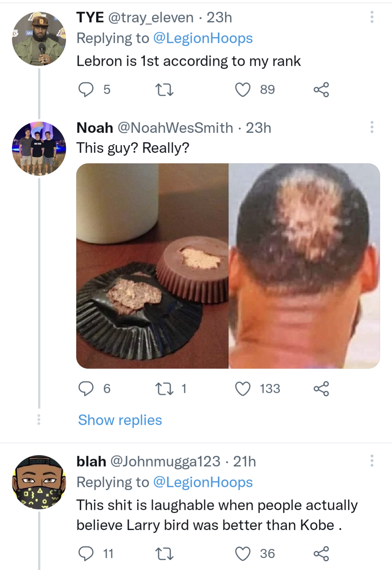Share Noah's tweet with the photo
Viewport: 392px width, 570px height.
click(321, 388)
